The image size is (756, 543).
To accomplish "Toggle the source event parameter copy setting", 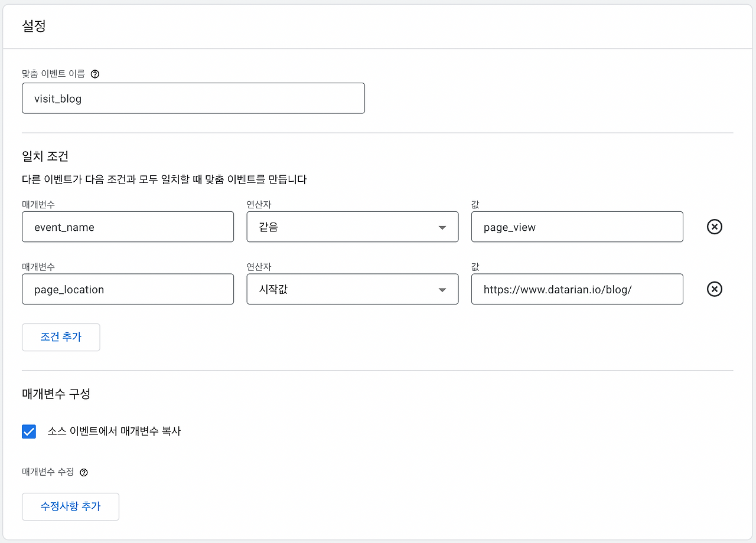I will (x=28, y=431).
